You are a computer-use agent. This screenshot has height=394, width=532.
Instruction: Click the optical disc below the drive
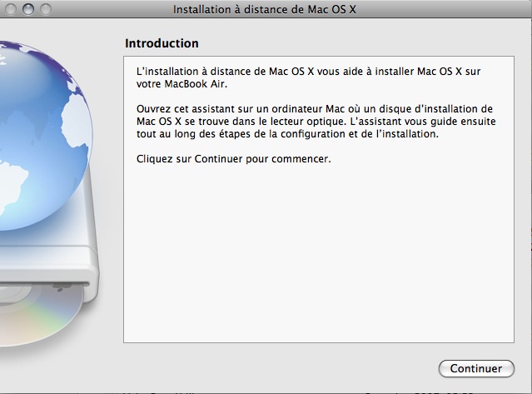click(41, 316)
